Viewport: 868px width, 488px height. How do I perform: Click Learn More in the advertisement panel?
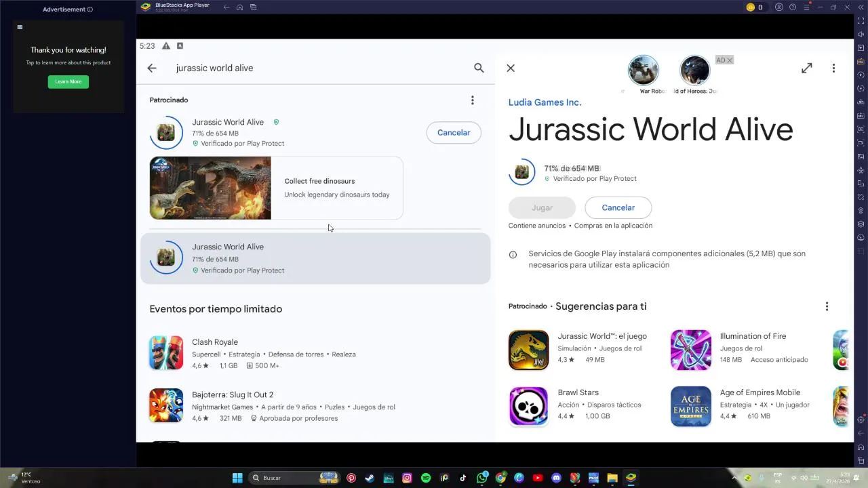coord(68,81)
